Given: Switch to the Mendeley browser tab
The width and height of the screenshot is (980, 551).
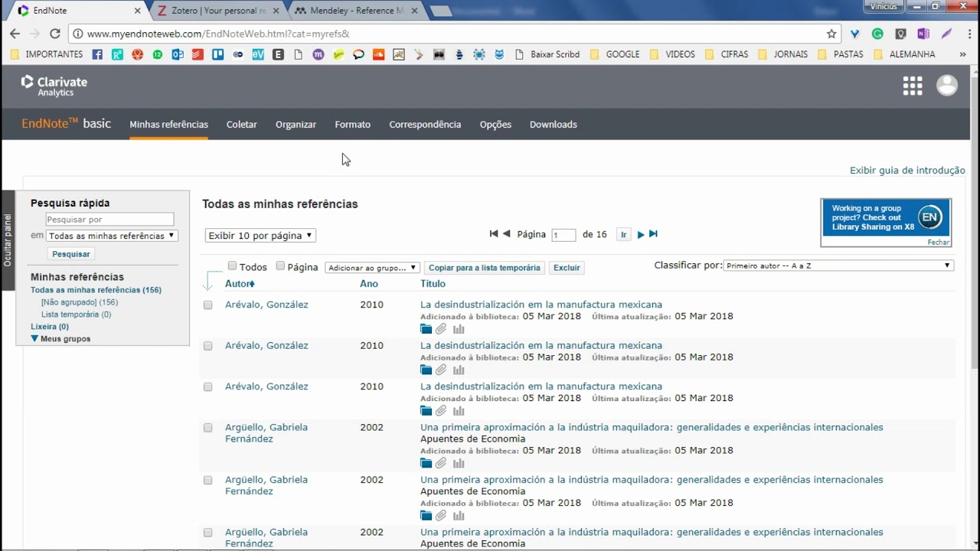Looking at the screenshot, I should [x=356, y=11].
